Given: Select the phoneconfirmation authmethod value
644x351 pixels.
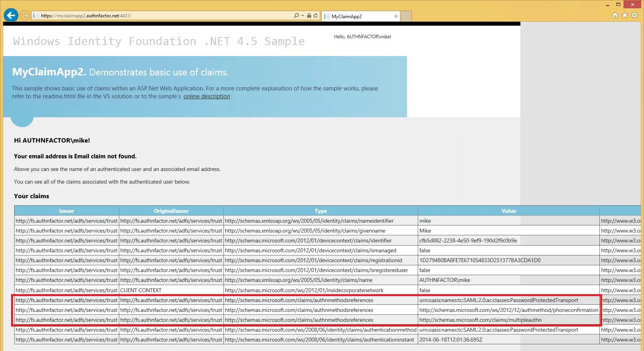Looking at the screenshot, I should 509,310.
